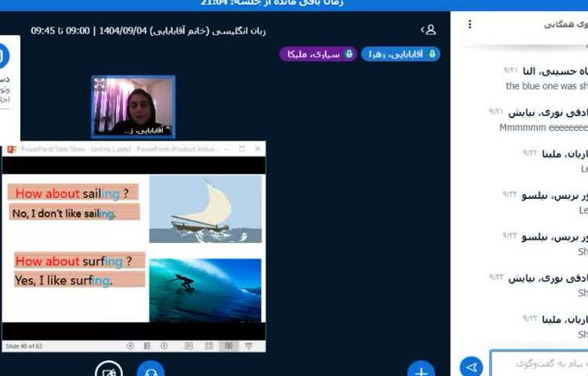Click 'How about surfing ?' text on slide
The image size is (588, 376).
[x=74, y=261]
